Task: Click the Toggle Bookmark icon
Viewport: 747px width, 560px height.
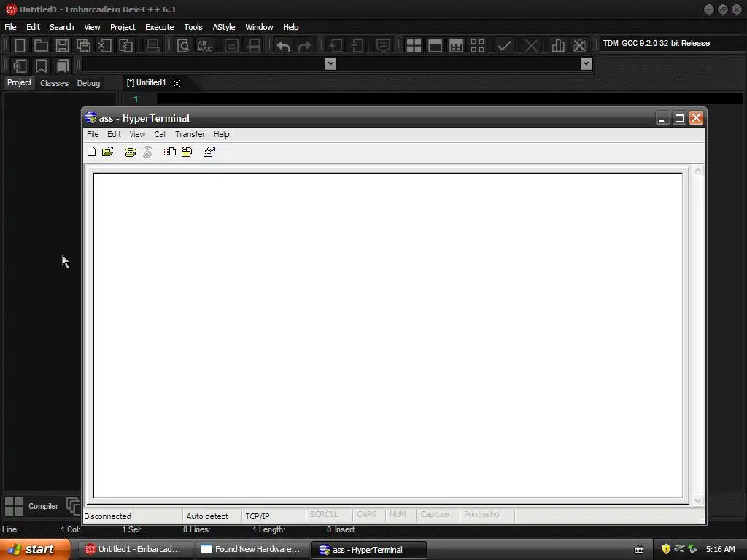Action: coord(41,66)
